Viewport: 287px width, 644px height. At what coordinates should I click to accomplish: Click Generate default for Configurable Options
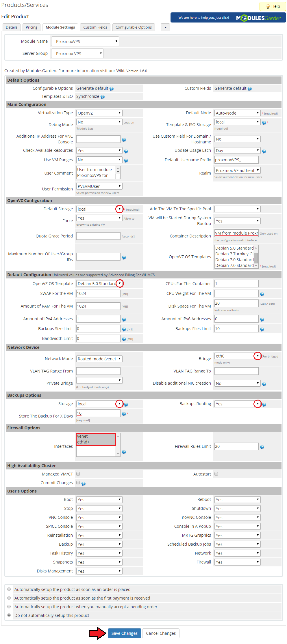point(92,88)
